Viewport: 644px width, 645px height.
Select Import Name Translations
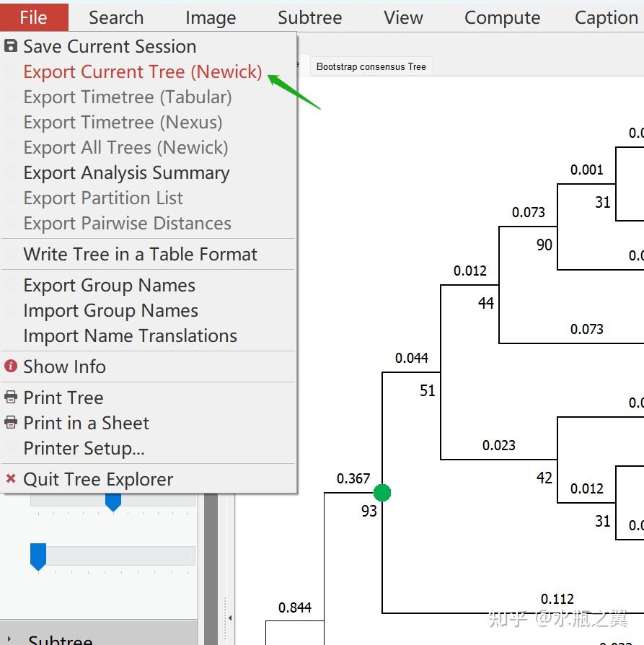(x=130, y=336)
